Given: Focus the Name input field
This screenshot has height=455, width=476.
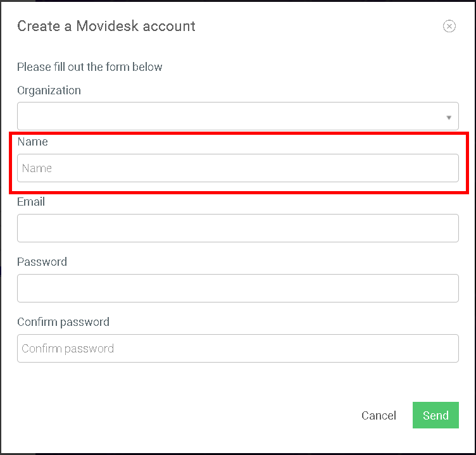Looking at the screenshot, I should pyautogui.click(x=238, y=168).
